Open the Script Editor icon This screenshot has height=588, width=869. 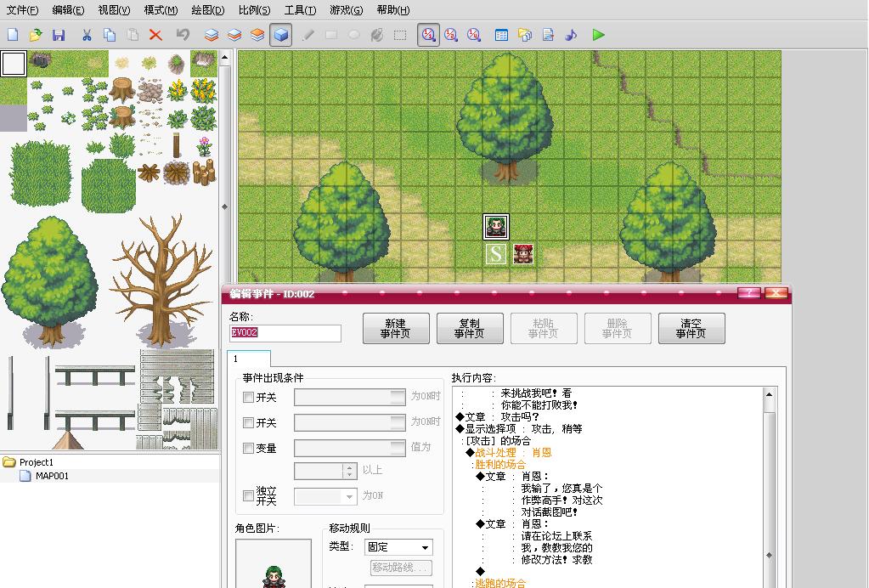tap(548, 35)
